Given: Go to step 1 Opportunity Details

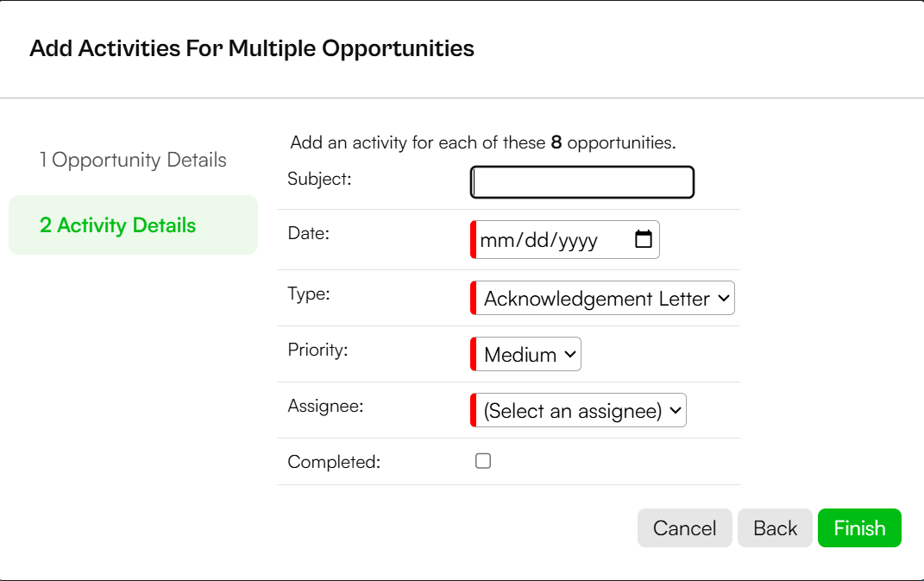Looking at the screenshot, I should point(133,160).
